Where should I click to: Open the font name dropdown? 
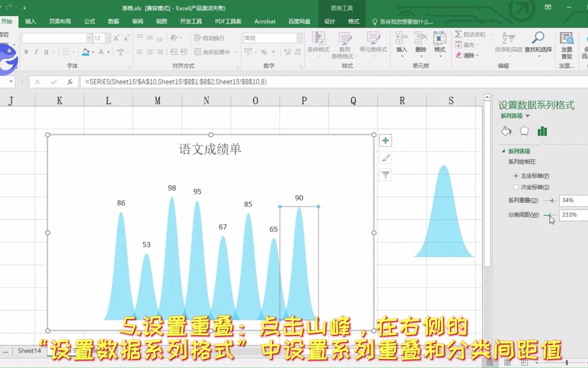point(89,38)
